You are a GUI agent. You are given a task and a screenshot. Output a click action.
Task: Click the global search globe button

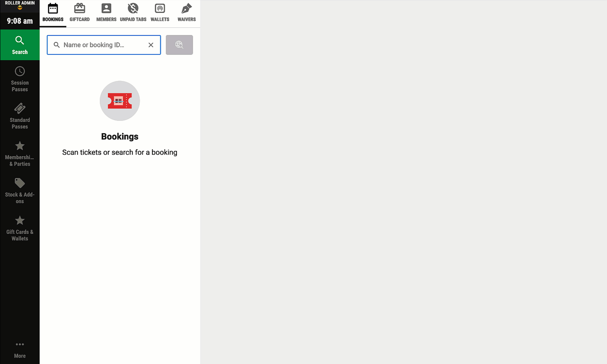click(x=179, y=45)
